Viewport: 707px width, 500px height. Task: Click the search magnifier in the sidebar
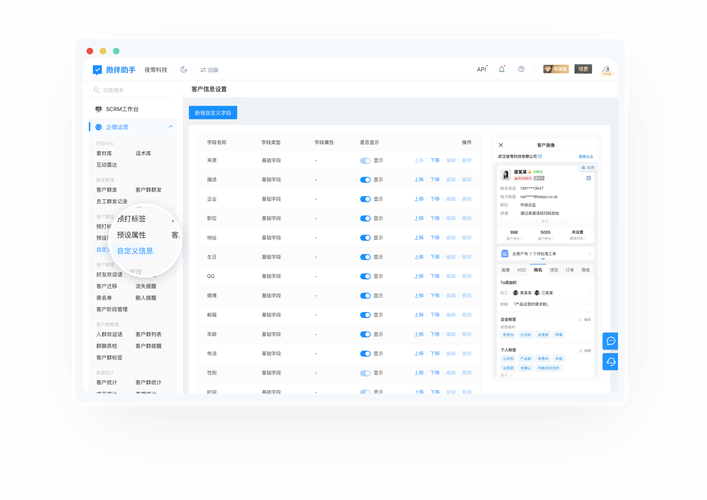click(96, 90)
